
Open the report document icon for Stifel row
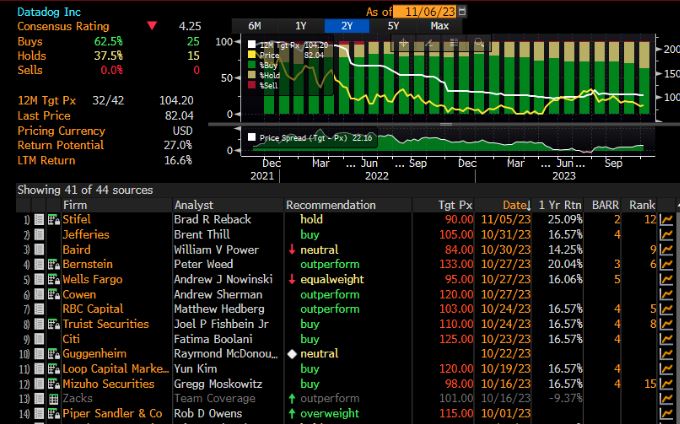pos(39,219)
